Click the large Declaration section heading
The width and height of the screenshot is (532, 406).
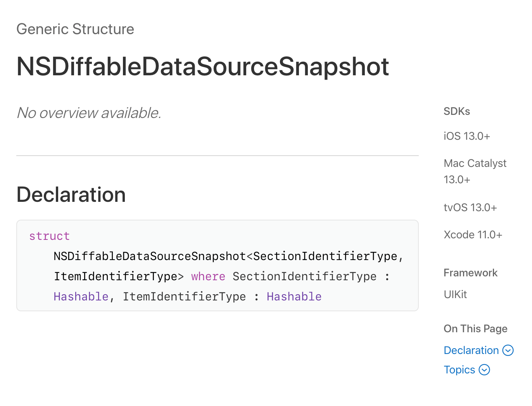pyautogui.click(x=71, y=195)
